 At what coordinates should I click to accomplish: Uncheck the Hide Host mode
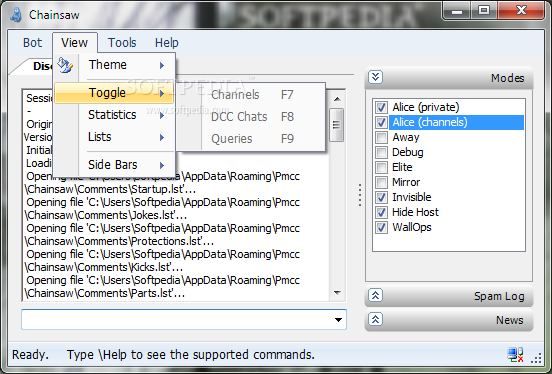click(x=381, y=212)
